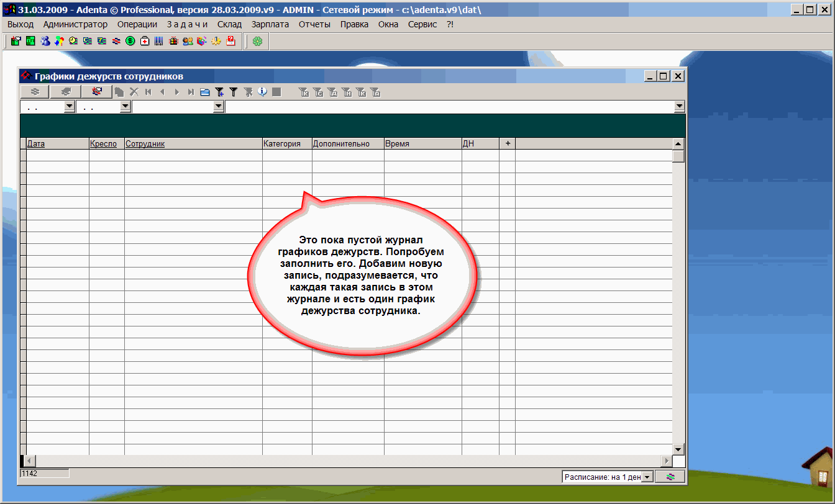Click the green clover icon in toolbar
Viewport: 835px width, 504px height.
[x=257, y=41]
